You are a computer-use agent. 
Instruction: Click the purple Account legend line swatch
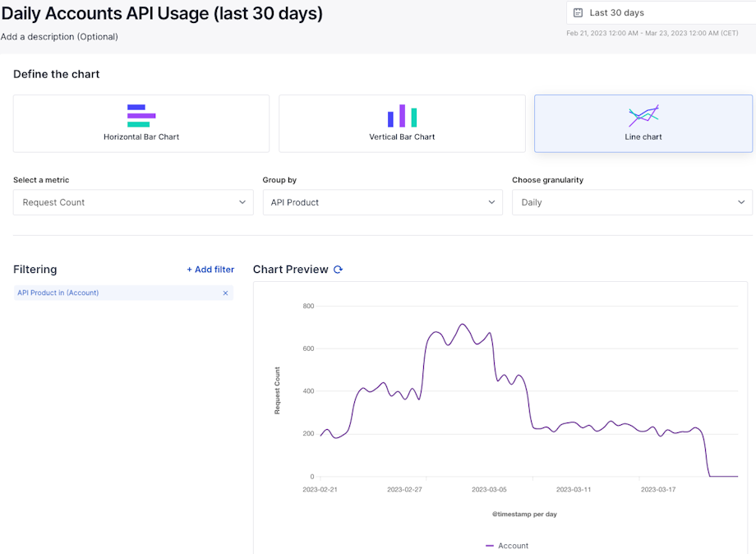(x=490, y=546)
